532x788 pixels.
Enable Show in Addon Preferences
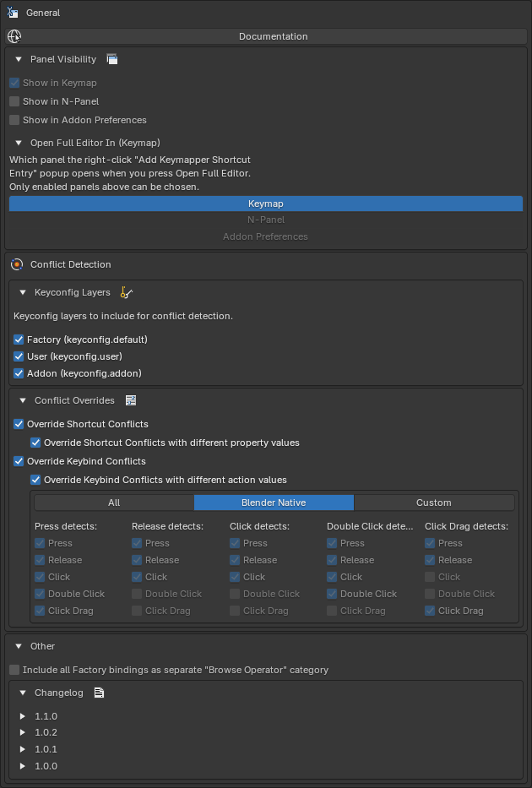pyautogui.click(x=14, y=120)
